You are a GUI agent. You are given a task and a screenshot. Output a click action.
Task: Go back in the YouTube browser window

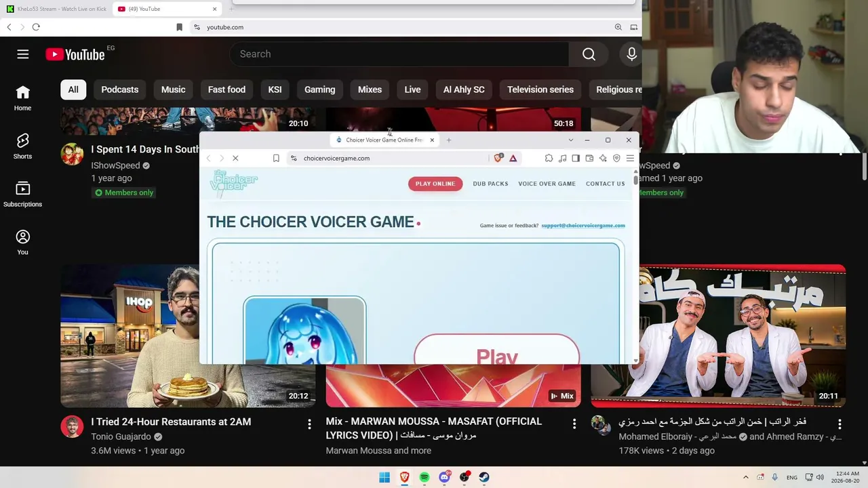tap(9, 27)
